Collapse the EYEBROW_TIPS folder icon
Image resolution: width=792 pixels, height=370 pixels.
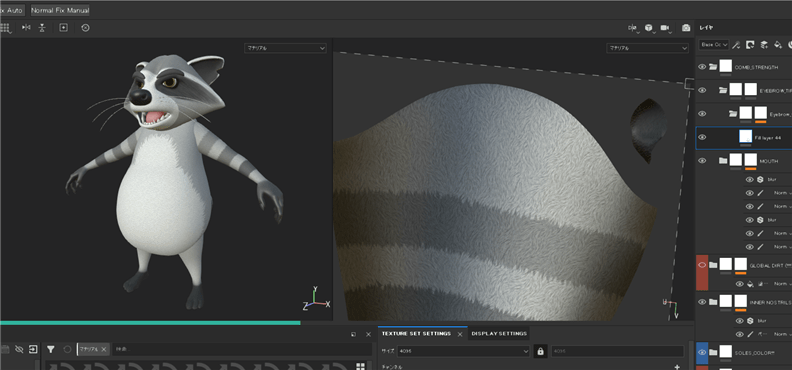723,90
